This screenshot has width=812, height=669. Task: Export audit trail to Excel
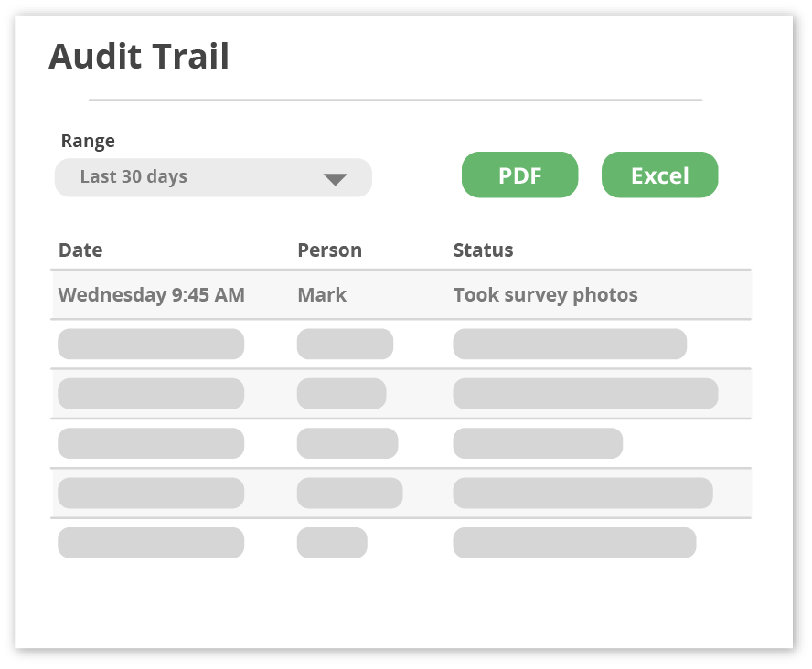click(x=660, y=175)
